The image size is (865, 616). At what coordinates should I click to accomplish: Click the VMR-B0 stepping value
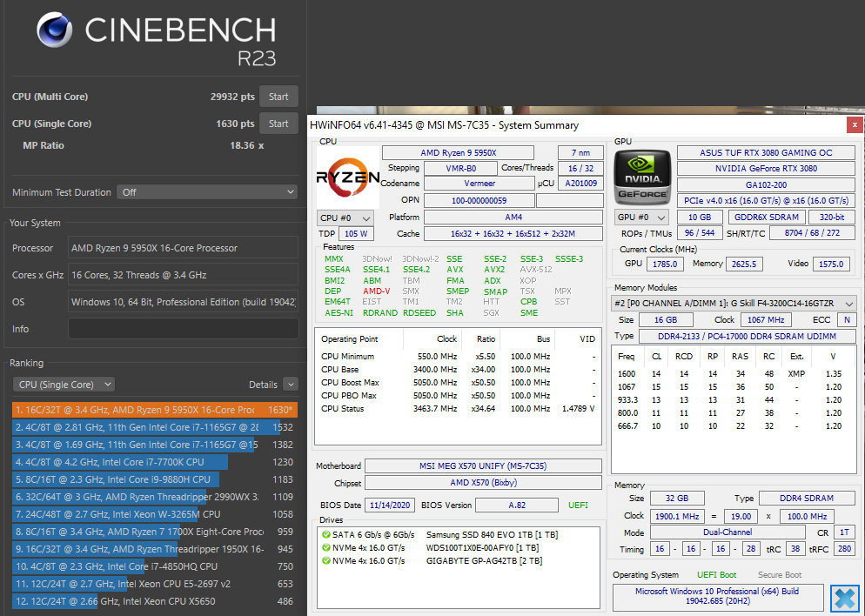[460, 168]
